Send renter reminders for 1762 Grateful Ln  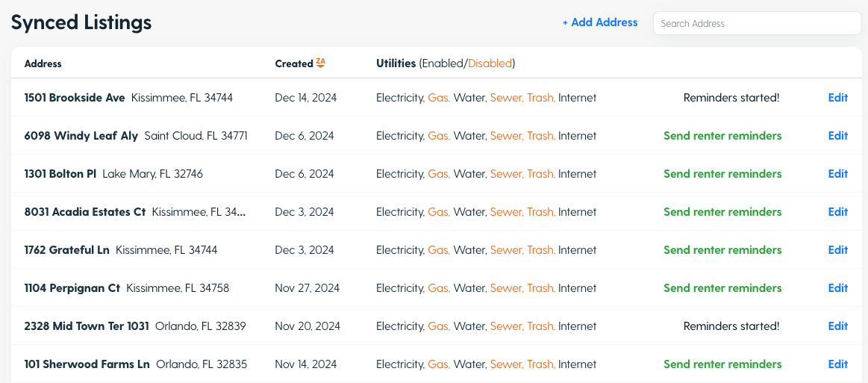pos(722,250)
